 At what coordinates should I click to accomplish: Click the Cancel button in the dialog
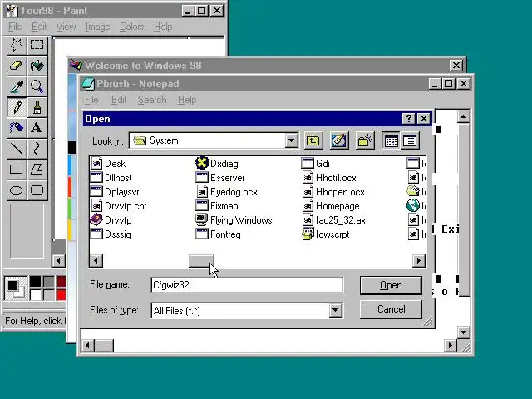coord(391,309)
